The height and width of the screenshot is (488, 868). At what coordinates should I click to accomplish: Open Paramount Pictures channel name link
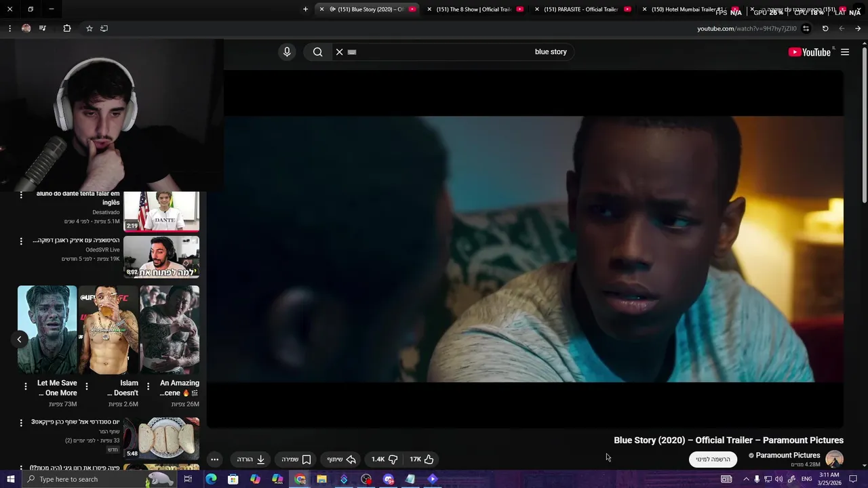pyautogui.click(x=788, y=455)
